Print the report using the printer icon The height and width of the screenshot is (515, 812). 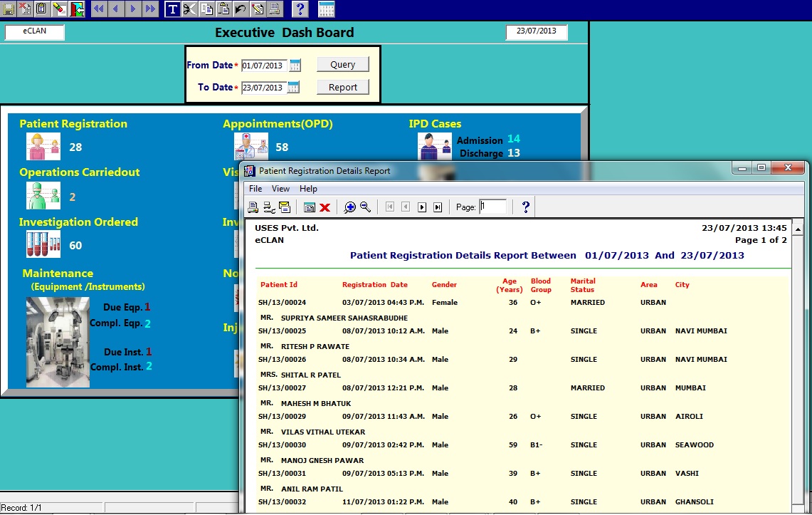pyautogui.click(x=253, y=207)
